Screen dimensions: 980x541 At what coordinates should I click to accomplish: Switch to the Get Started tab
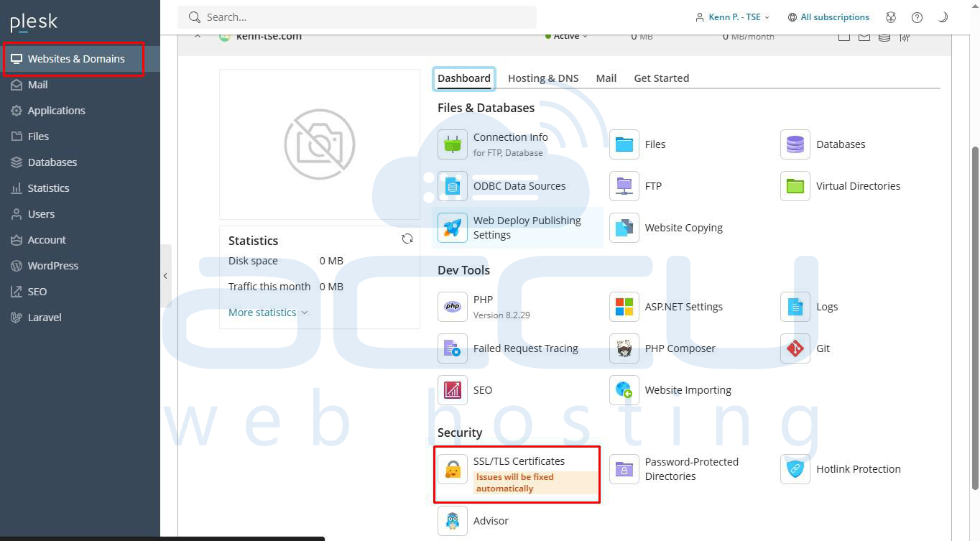pos(661,78)
